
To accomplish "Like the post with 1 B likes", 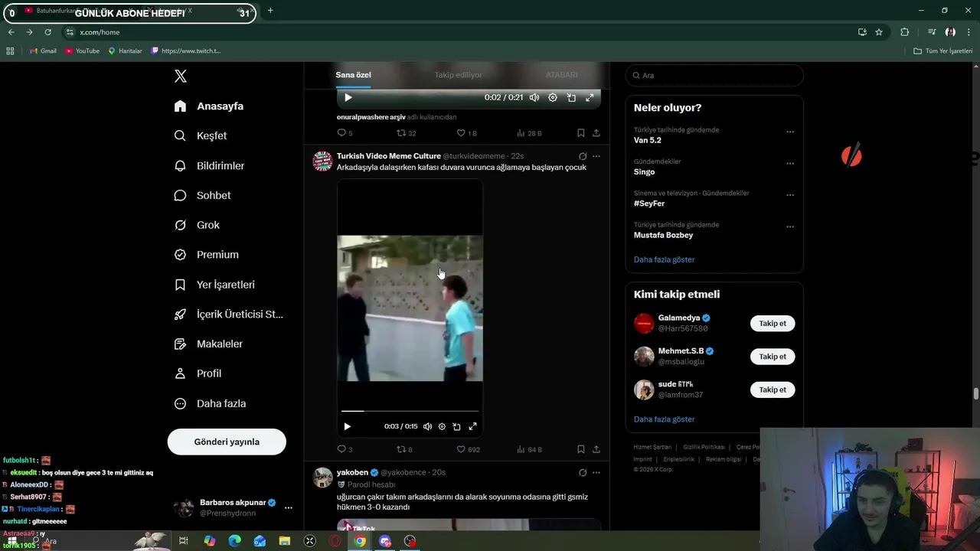I will [x=466, y=133].
